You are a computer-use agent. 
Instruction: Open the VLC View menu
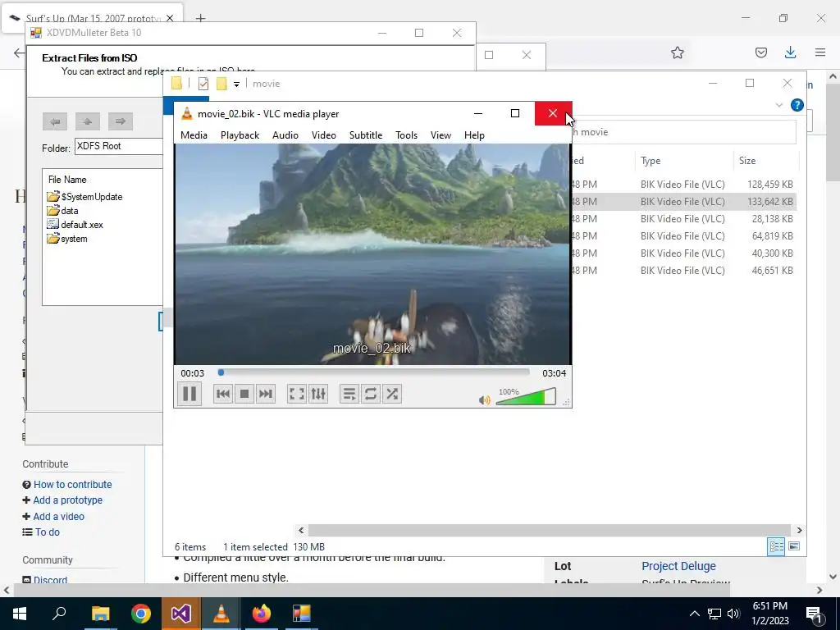[x=441, y=135]
